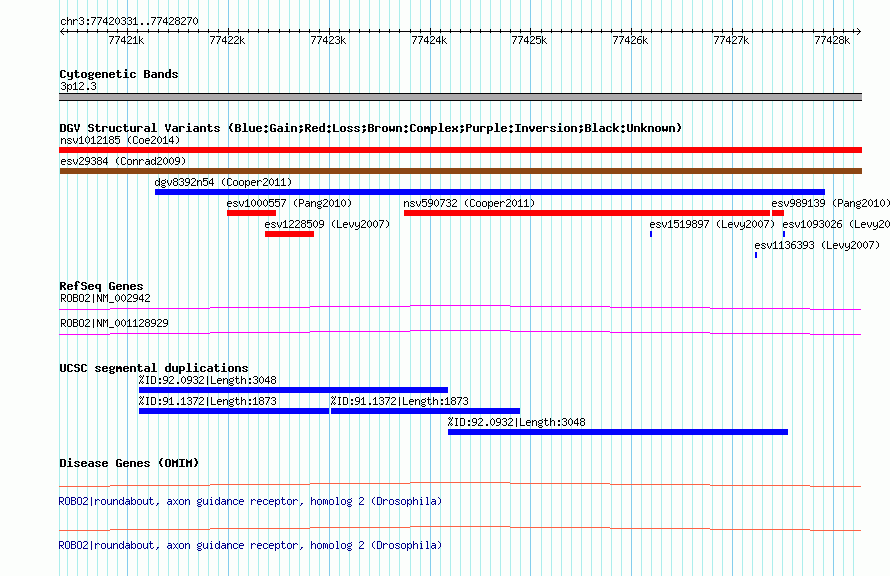Click the 77427k ruler marker

tap(731, 40)
